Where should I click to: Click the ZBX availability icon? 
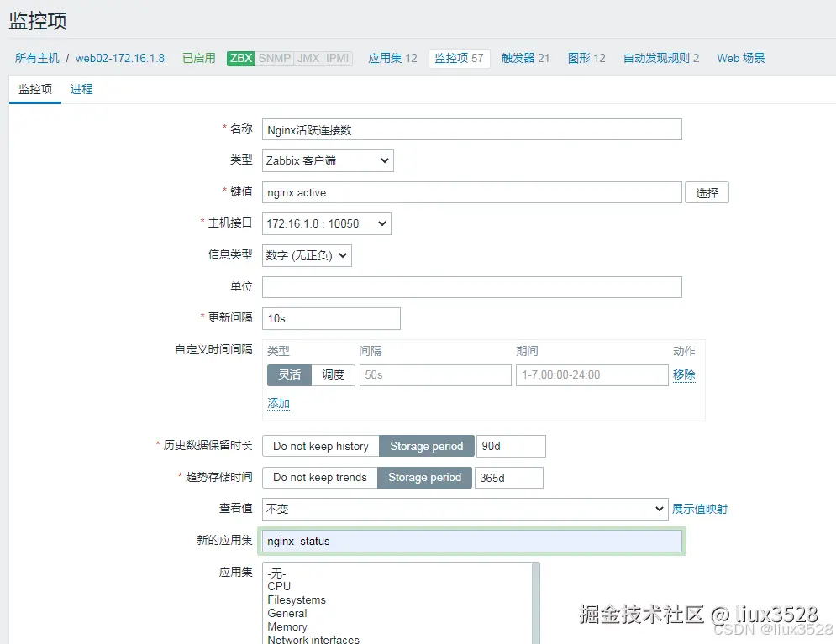click(239, 58)
